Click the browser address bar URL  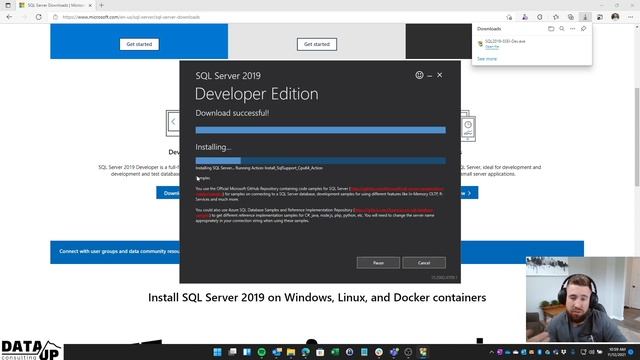131,17
